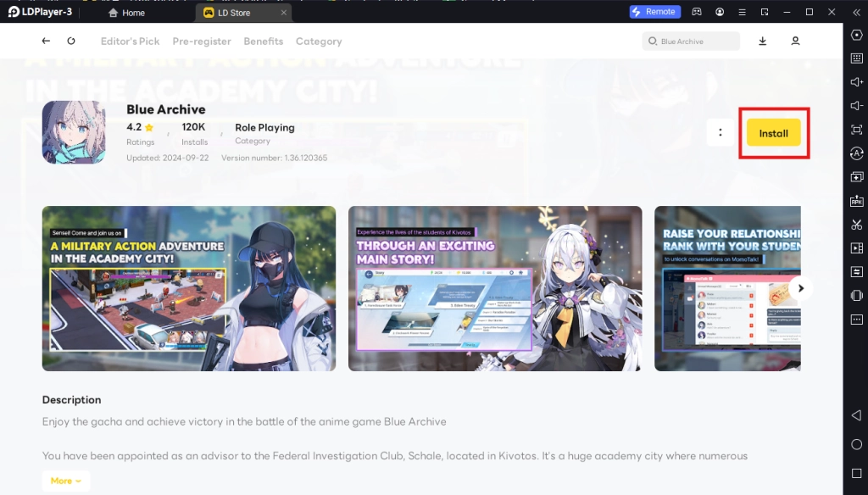
Task: Click the synchronizer icon in sidebar
Action: coord(856,272)
